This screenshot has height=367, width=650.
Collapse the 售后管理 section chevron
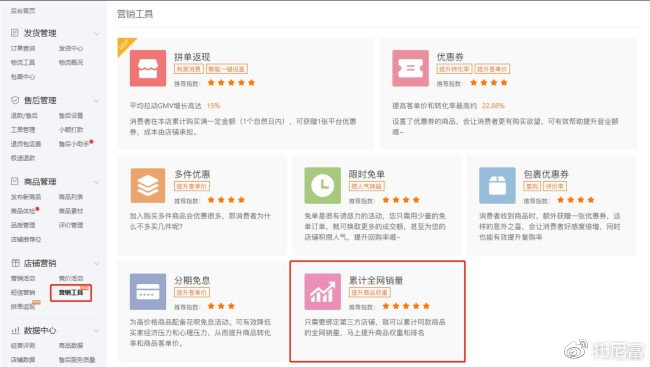[96, 101]
